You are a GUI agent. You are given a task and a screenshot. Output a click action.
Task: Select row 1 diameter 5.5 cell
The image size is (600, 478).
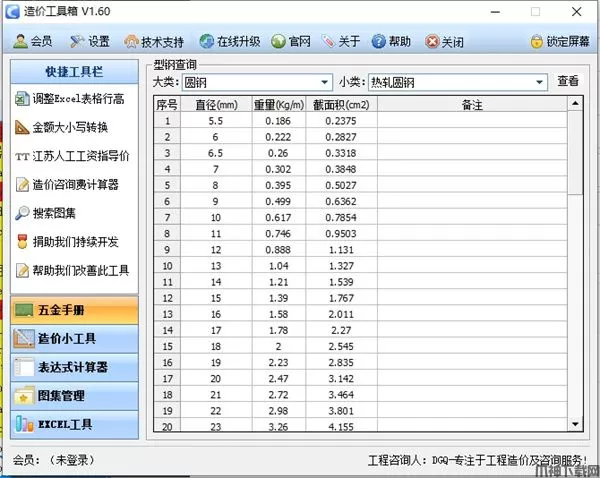216,121
